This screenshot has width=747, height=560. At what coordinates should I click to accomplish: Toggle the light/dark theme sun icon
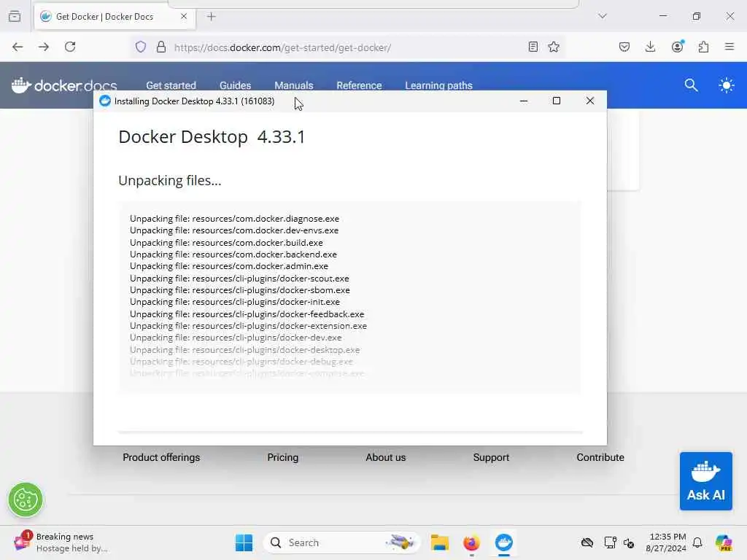pyautogui.click(x=727, y=86)
